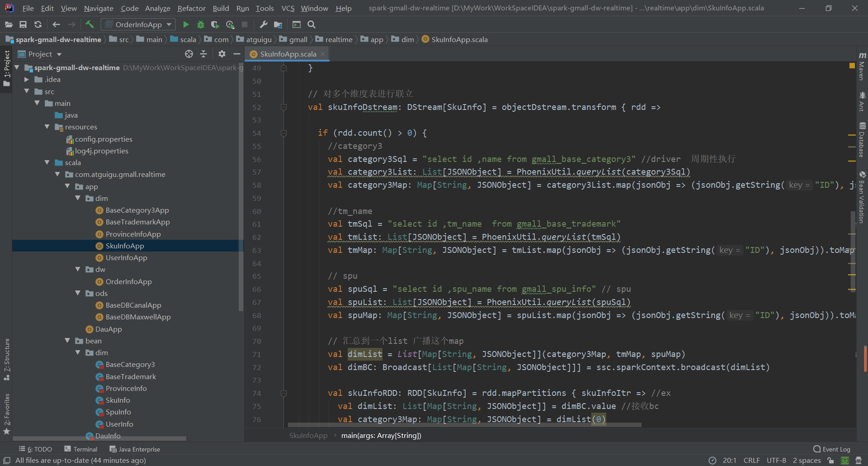The width and height of the screenshot is (868, 466).
Task: Open the Event Log
Action: pyautogui.click(x=832, y=449)
